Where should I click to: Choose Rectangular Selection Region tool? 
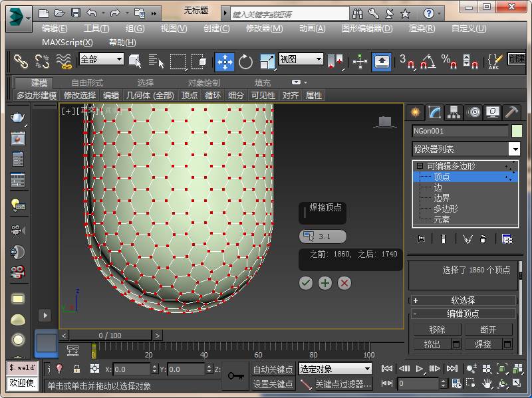click(178, 62)
